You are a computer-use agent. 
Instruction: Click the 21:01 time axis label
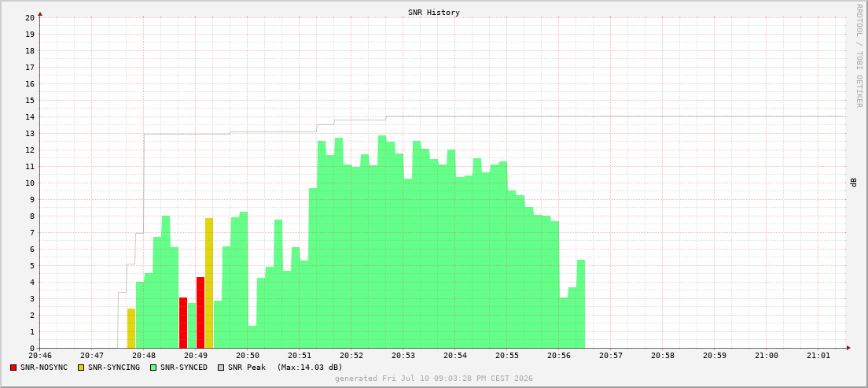pyautogui.click(x=818, y=355)
